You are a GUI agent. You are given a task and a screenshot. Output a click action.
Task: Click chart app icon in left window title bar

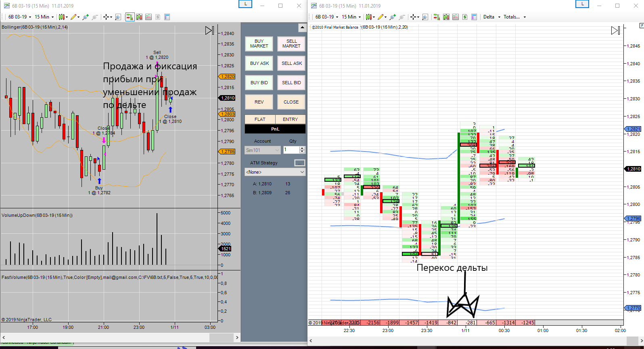click(6, 6)
